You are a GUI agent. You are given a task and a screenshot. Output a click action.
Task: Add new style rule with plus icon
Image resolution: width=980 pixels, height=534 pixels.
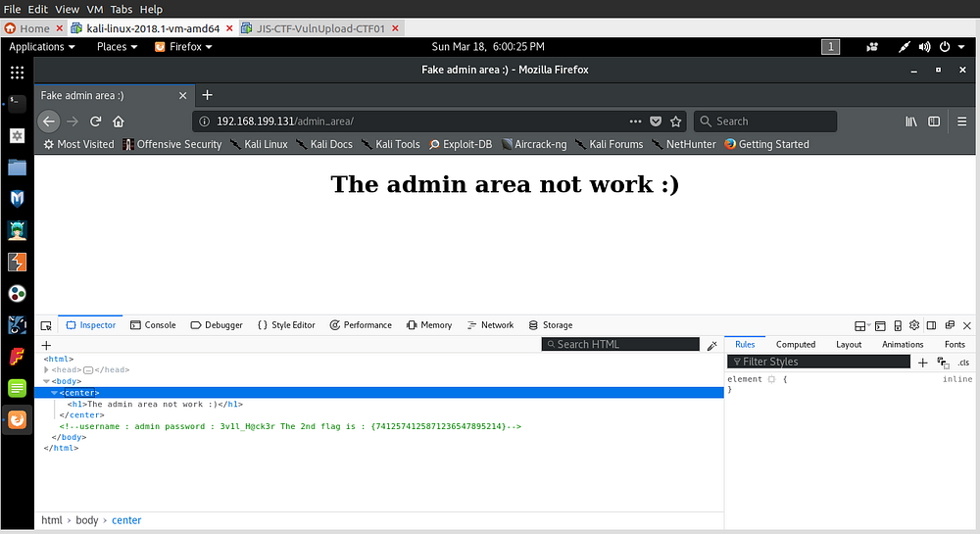(922, 362)
